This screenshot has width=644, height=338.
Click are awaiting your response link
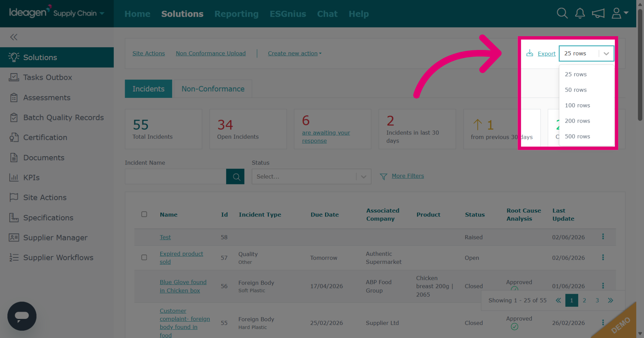326,137
